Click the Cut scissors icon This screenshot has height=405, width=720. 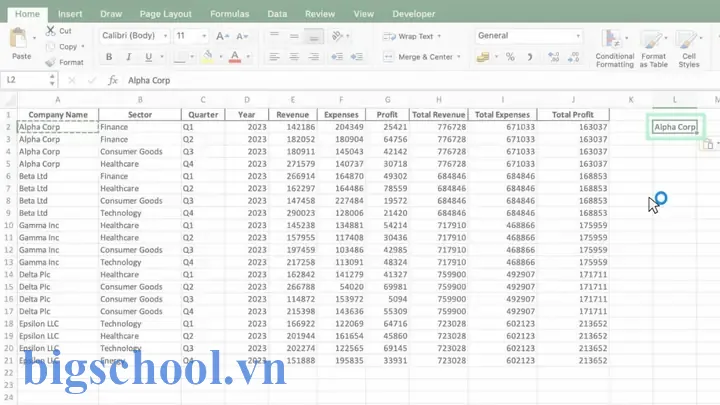coord(51,31)
